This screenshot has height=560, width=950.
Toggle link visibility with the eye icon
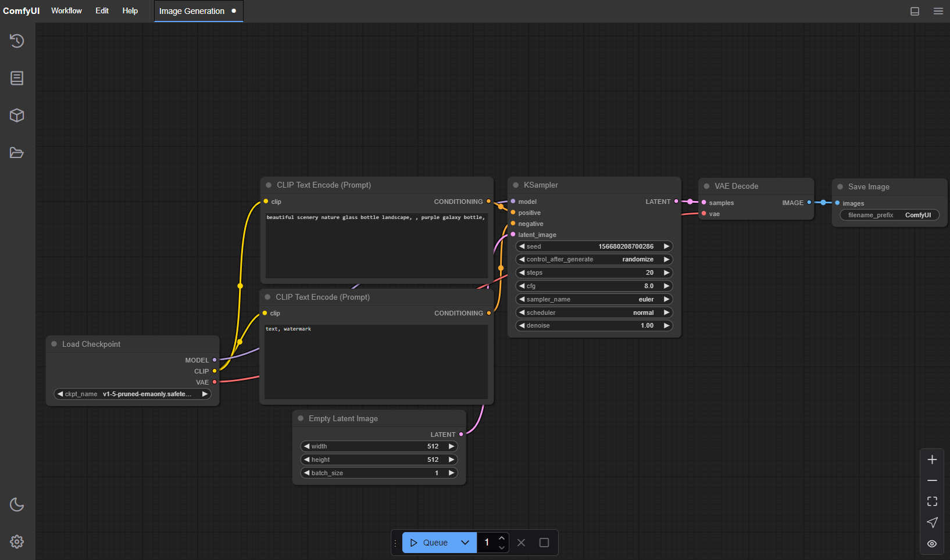pos(932,543)
